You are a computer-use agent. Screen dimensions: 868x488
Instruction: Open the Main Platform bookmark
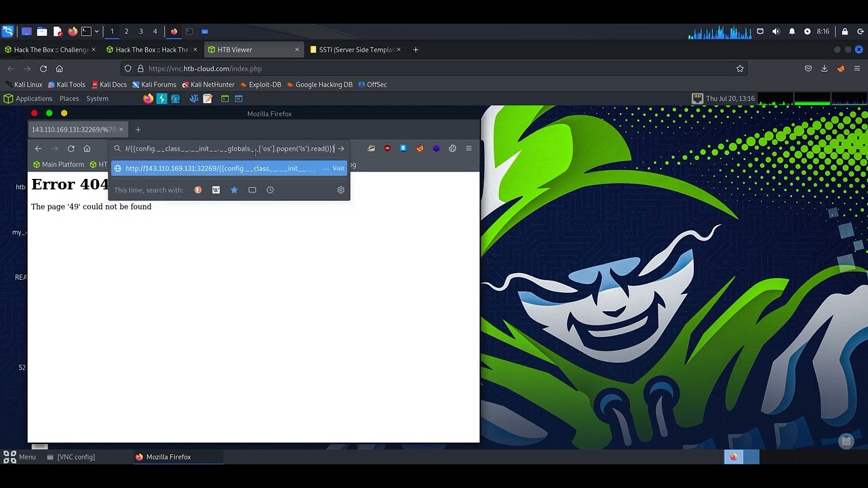[x=59, y=165]
